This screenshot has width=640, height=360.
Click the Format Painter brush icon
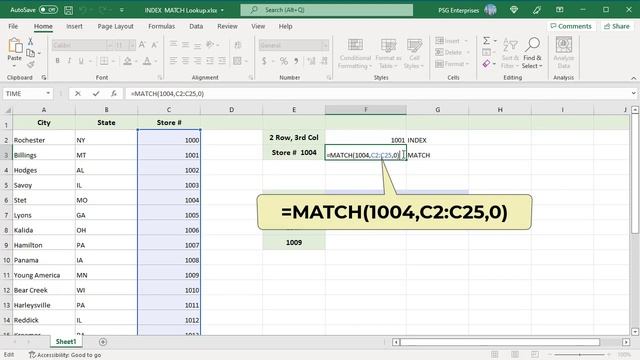30,64
